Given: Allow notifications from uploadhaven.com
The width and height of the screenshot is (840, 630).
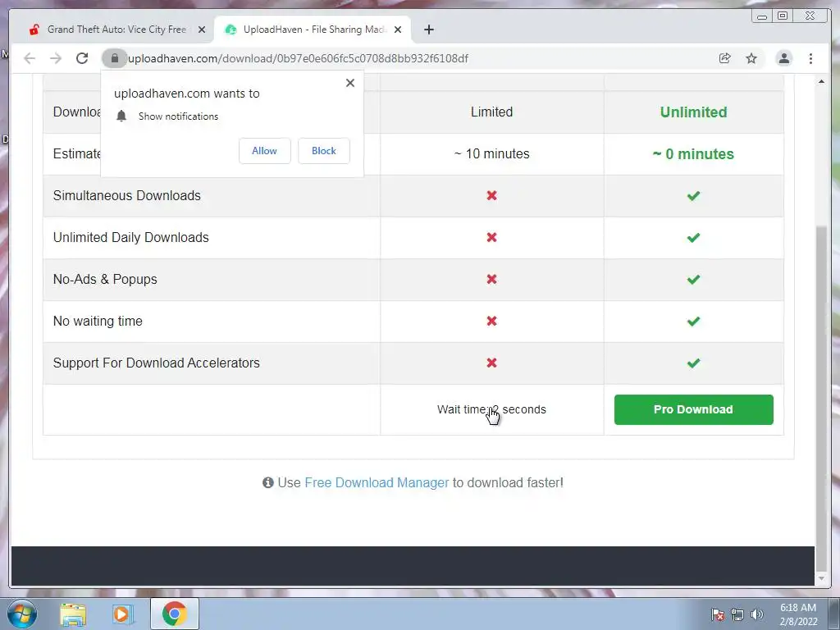Looking at the screenshot, I should [265, 151].
